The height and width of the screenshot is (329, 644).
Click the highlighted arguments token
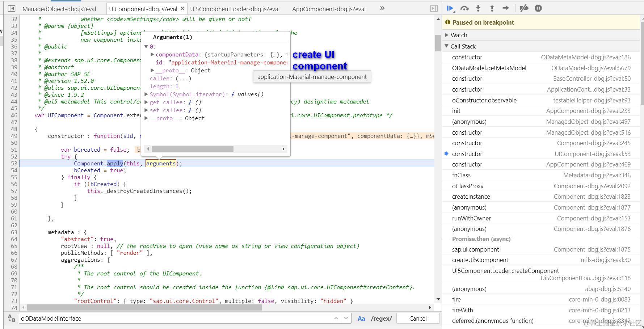click(x=161, y=164)
